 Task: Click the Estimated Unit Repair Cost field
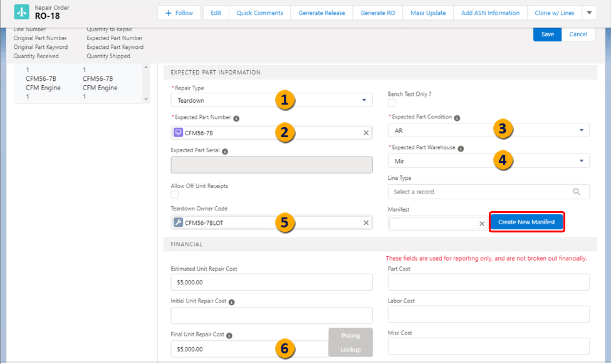pyautogui.click(x=271, y=283)
